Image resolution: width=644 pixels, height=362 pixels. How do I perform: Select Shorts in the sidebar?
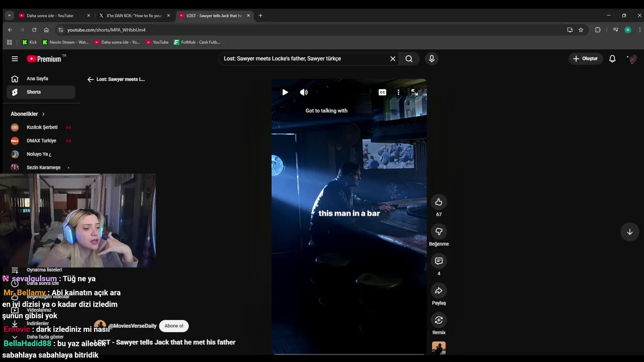pos(41,92)
